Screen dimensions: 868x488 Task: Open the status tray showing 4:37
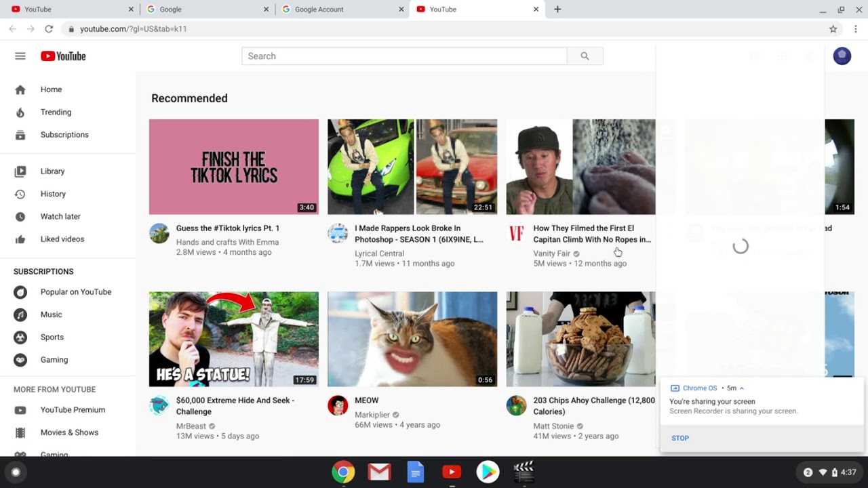click(x=831, y=472)
